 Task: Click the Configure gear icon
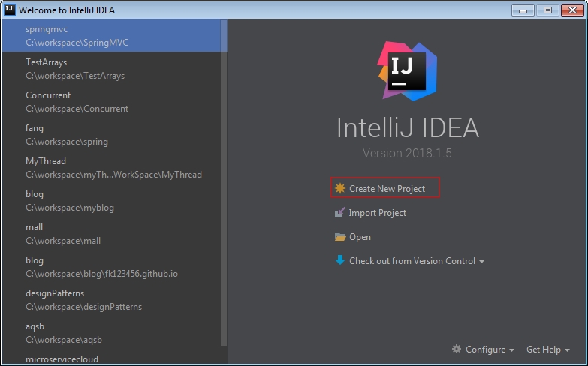click(457, 349)
